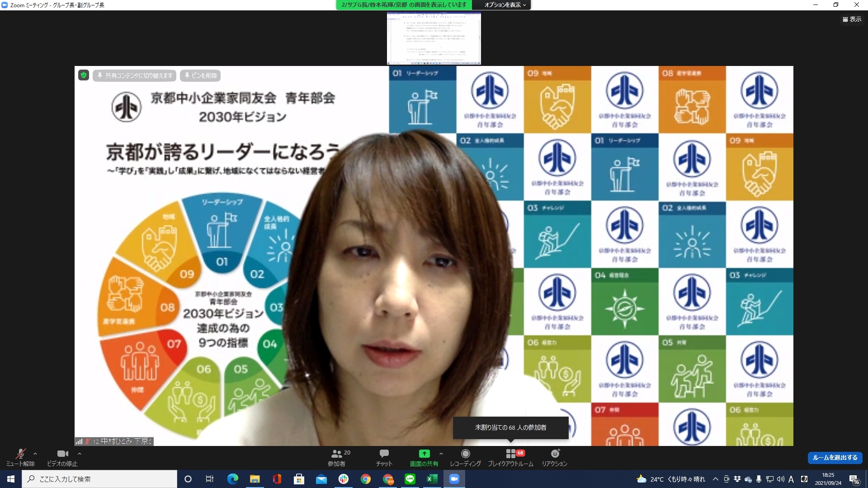The image size is (868, 488).
Task: Open Google Chrome from taskbar
Action: [x=366, y=479]
